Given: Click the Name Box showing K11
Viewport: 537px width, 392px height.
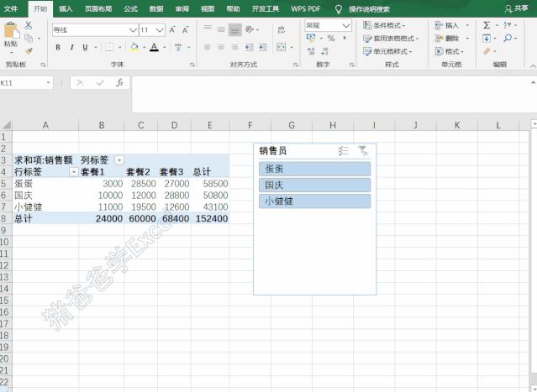Looking at the screenshot, I should (x=26, y=83).
